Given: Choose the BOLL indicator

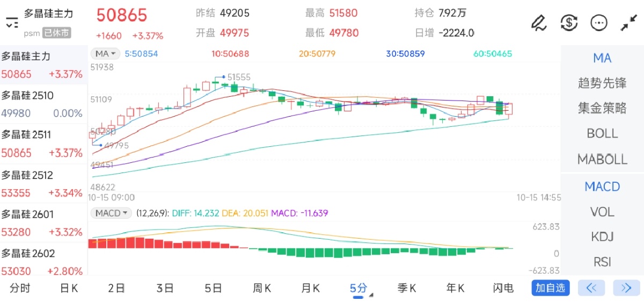Looking at the screenshot, I should tap(602, 133).
